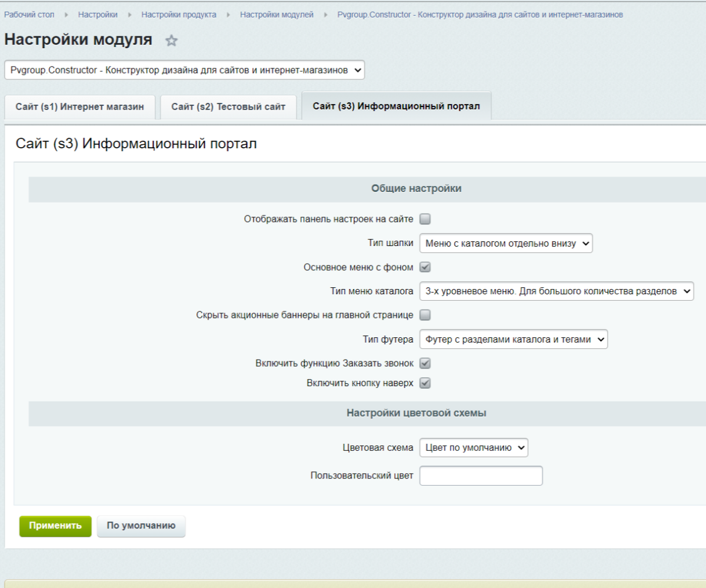Open the 'Тип футера' dropdown
This screenshot has width=706, height=588.
(513, 339)
